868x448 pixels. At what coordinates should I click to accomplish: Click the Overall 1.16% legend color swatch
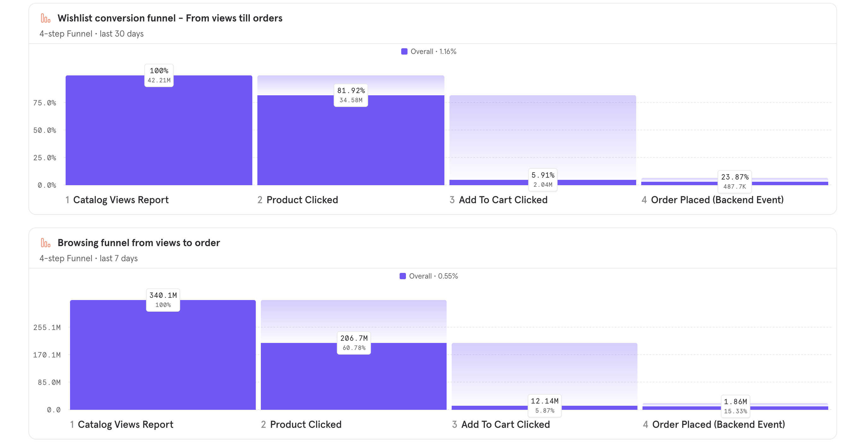click(404, 51)
